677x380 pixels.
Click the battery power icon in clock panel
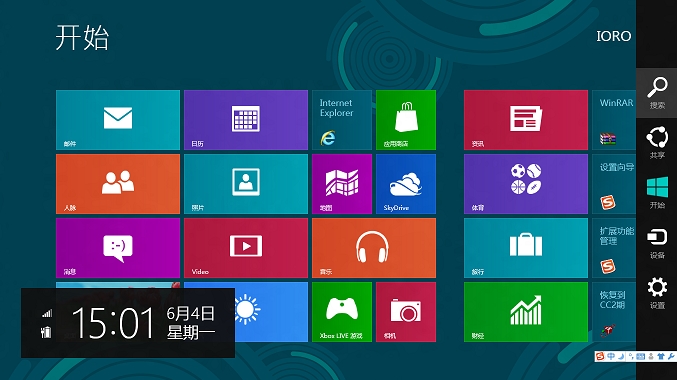point(46,332)
